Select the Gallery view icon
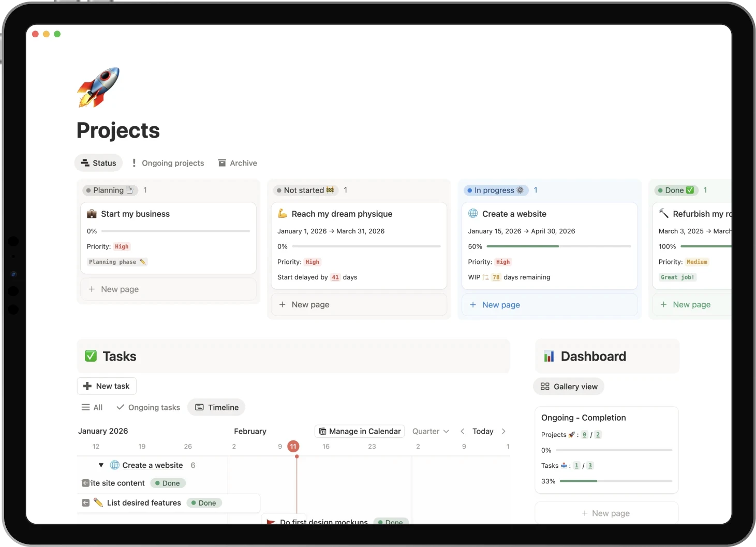Viewport: 756px width, 547px height. click(545, 386)
